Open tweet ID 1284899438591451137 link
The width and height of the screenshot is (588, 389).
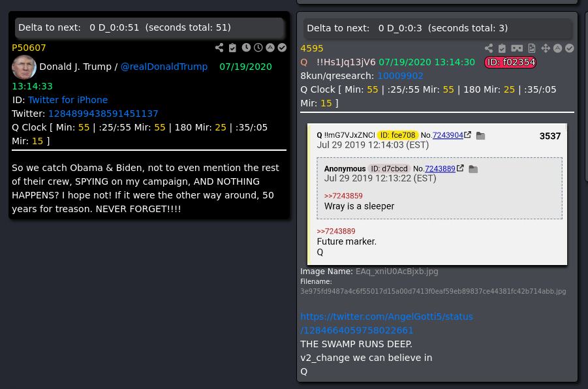click(103, 114)
